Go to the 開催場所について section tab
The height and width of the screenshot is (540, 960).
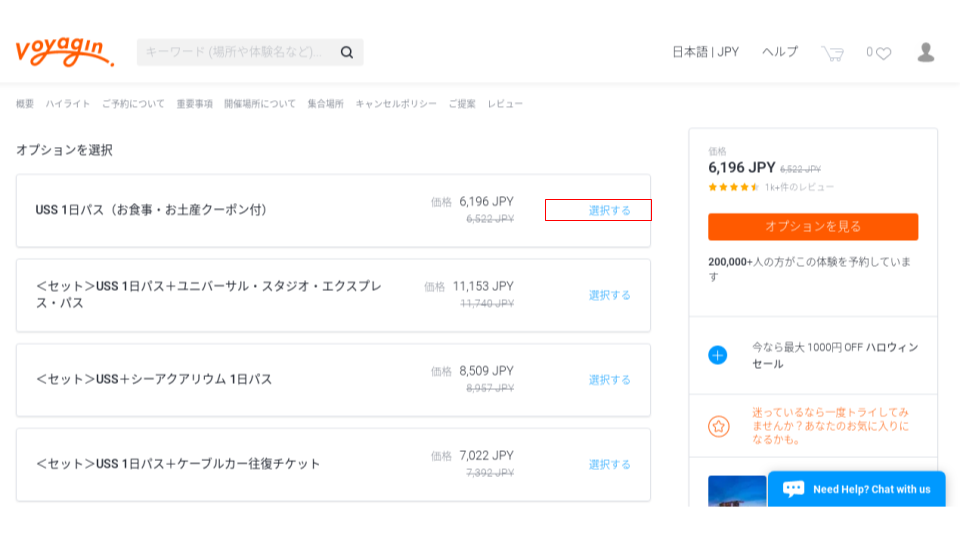point(260,104)
